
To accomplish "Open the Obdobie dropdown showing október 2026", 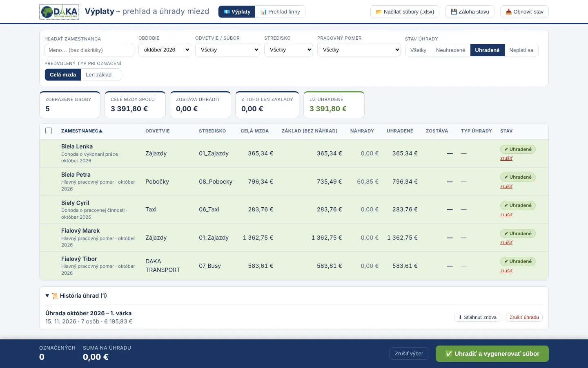I will pyautogui.click(x=165, y=50).
